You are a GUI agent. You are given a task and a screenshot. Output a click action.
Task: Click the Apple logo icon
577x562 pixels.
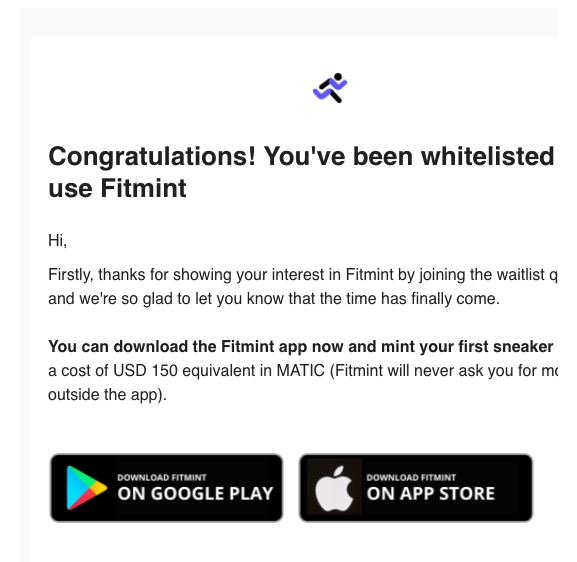334,488
